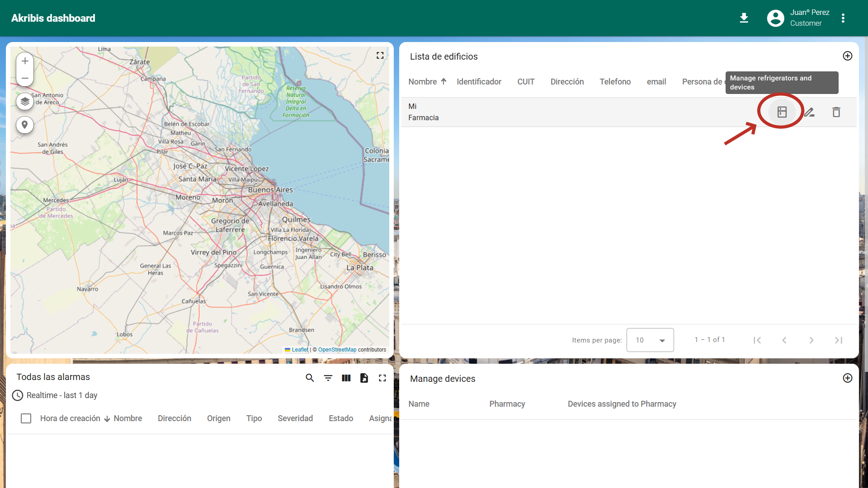Toggle alarms column visibility icon

tap(346, 378)
